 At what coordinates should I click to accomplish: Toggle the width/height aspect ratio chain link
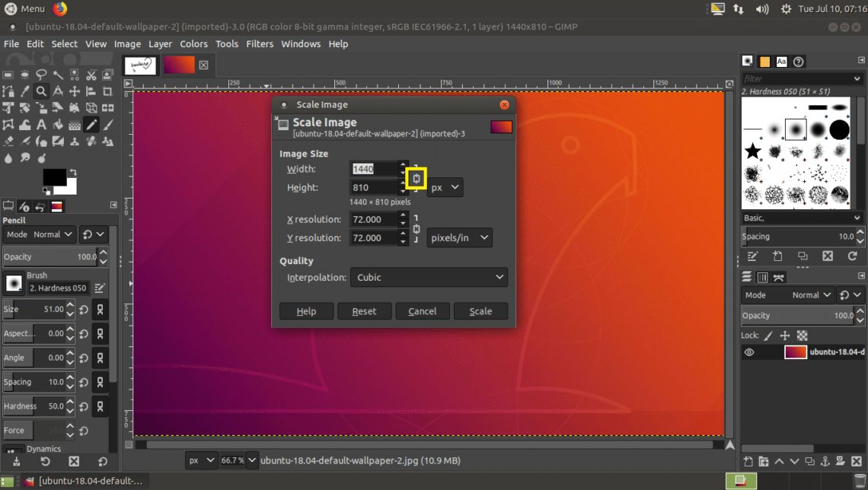click(x=416, y=178)
